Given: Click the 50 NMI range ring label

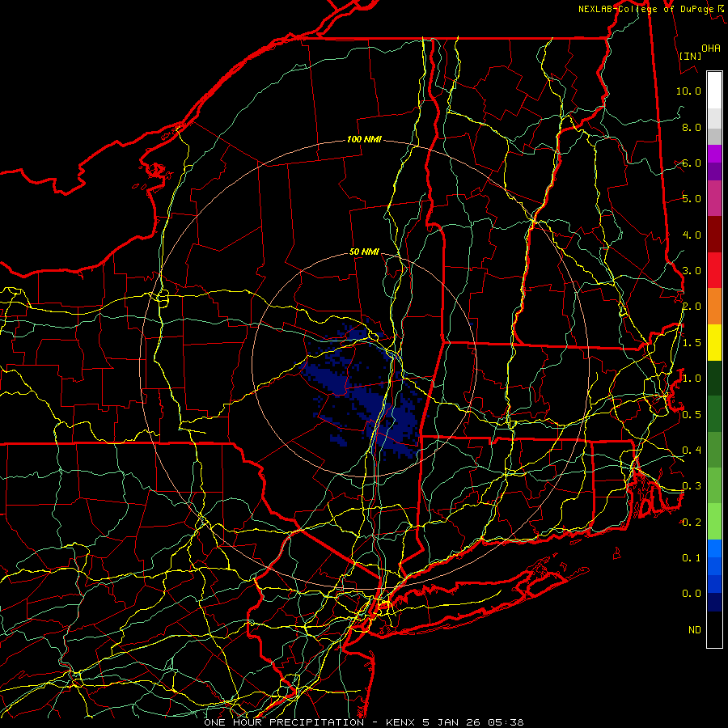Looking at the screenshot, I should click(x=364, y=252).
